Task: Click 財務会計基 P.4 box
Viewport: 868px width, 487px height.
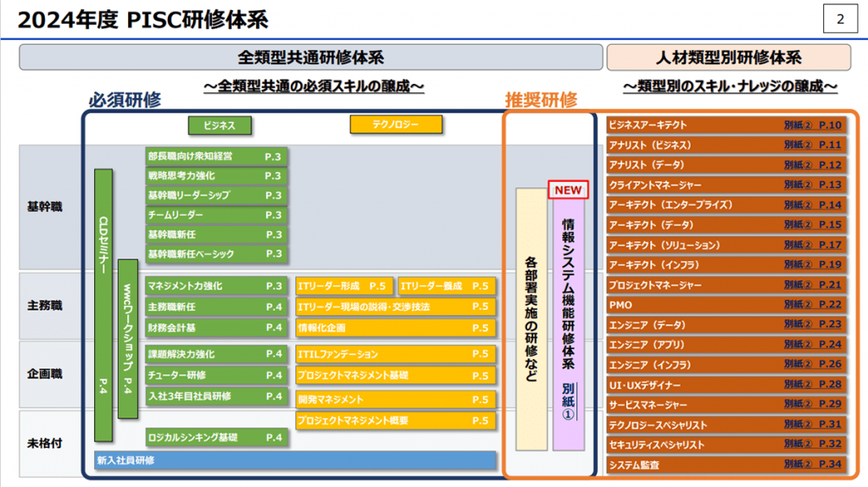Action: 216,328
